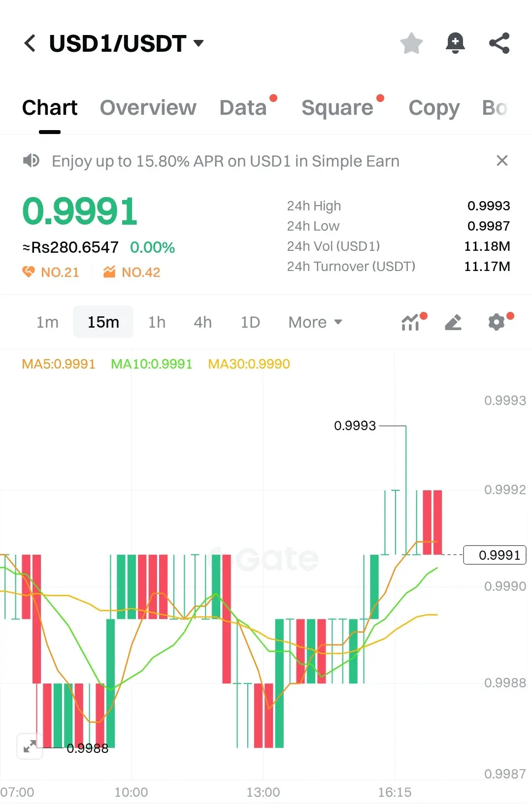Screen dimensions: 532x812
Task: Tap the current price 0.9991
Action: pos(80,211)
